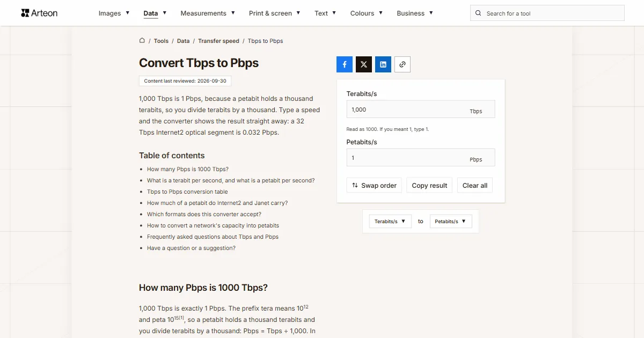The image size is (644, 338).
Task: Click the 'Table of contents' heading
Action: click(172, 156)
